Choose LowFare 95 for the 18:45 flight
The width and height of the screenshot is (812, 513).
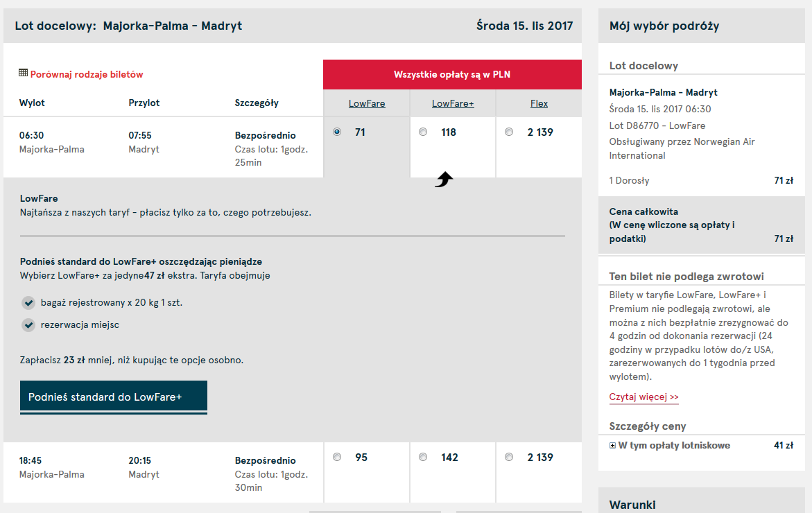(337, 457)
